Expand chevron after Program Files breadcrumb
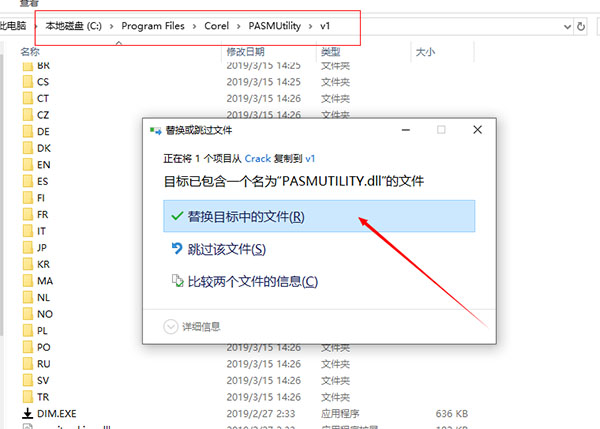600x429 pixels. [194, 26]
